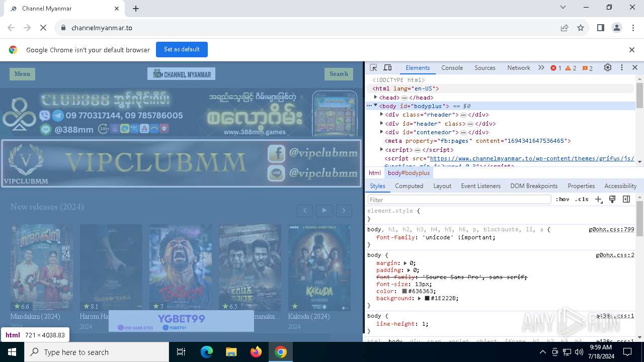The height and width of the screenshot is (362, 644).
Task: Open color picker for #1E222B swatch
Action: pyautogui.click(x=427, y=298)
